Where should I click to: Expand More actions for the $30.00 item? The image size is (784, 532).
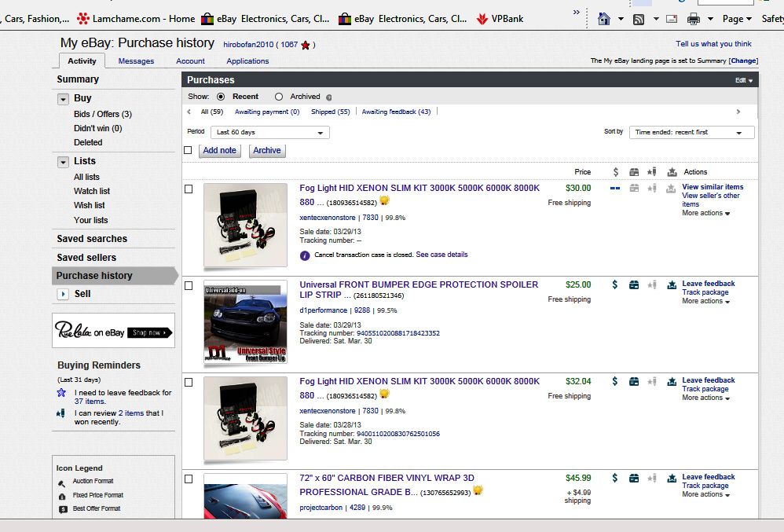[x=705, y=213]
